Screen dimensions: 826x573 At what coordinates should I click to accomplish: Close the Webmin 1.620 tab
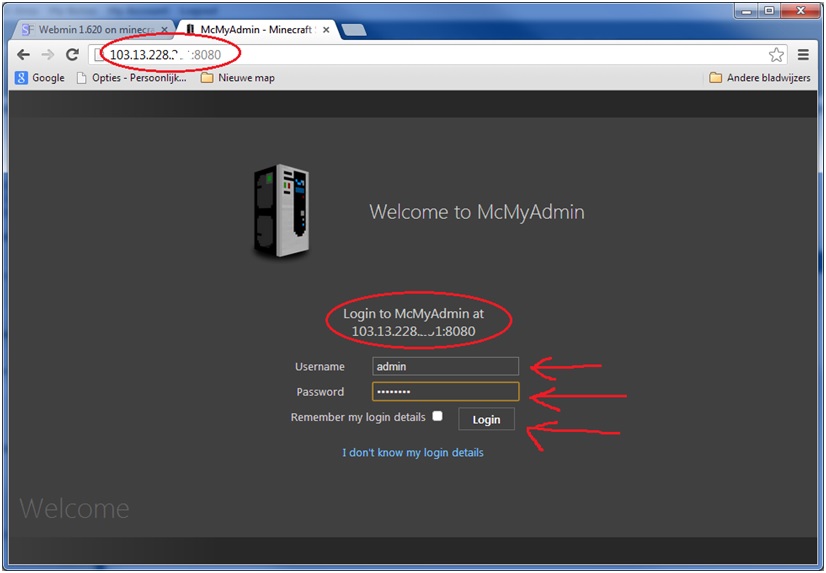point(164,30)
